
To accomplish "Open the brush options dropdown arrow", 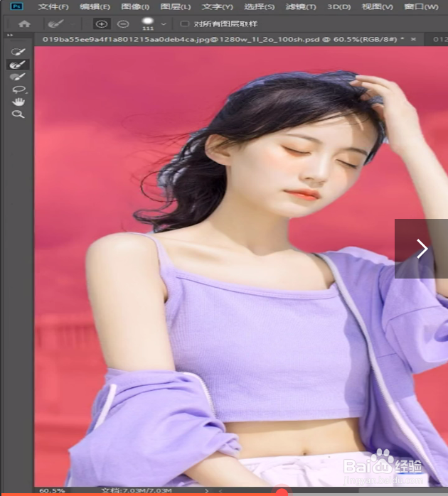I will 164,24.
